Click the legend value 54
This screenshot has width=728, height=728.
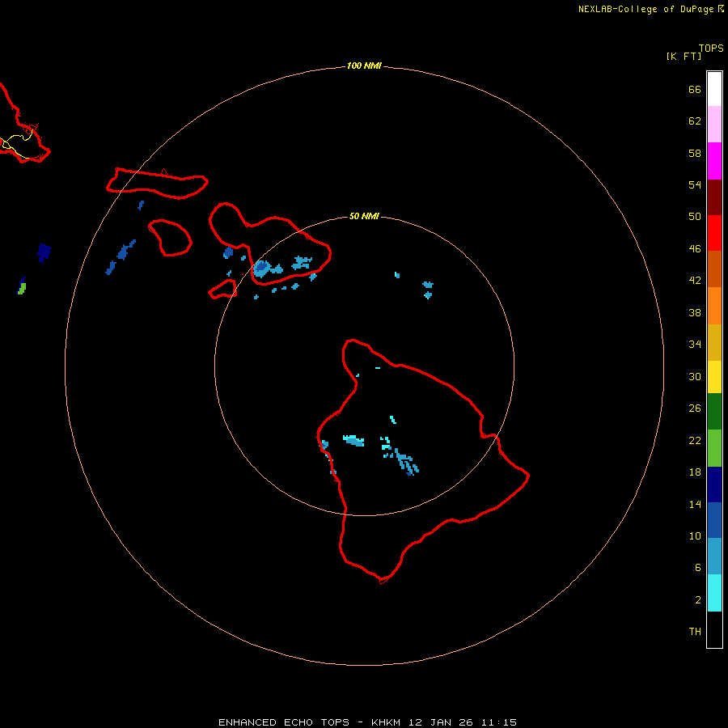click(x=695, y=184)
